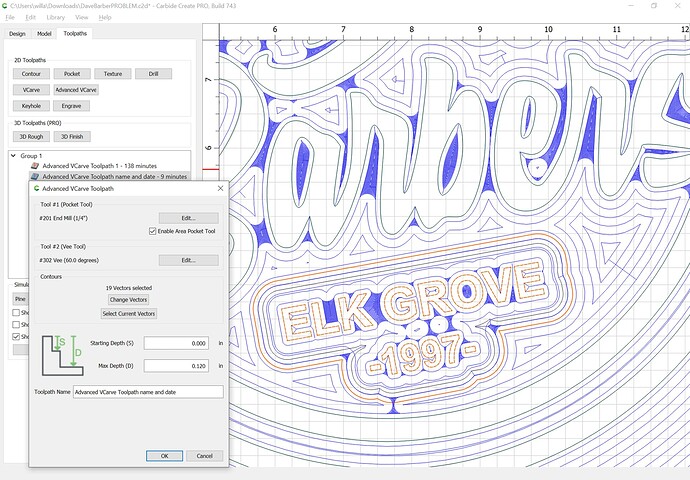The height and width of the screenshot is (480, 690).
Task: Switch to the Model tab
Action: click(44, 33)
